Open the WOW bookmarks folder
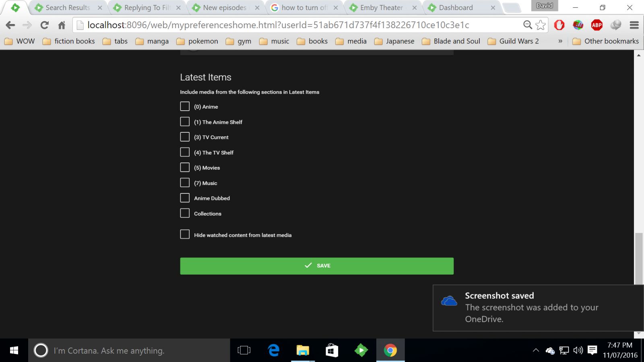The image size is (644, 362). click(20, 41)
